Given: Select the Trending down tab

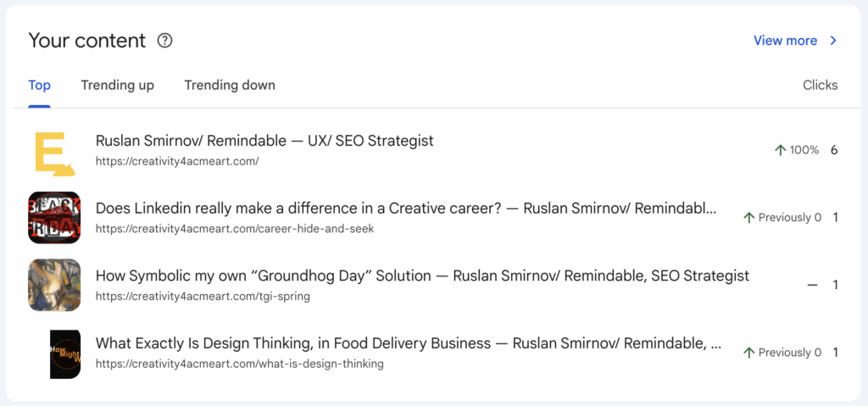Looking at the screenshot, I should 230,85.
